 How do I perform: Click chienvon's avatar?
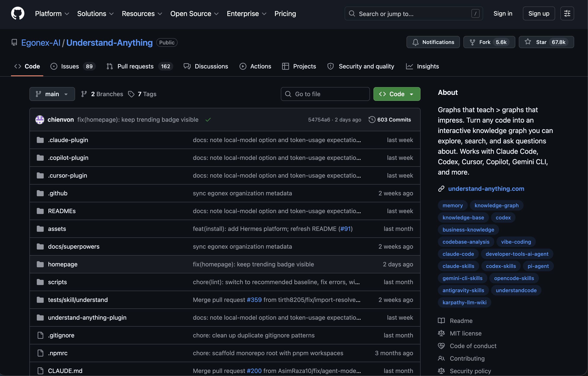[x=40, y=120]
